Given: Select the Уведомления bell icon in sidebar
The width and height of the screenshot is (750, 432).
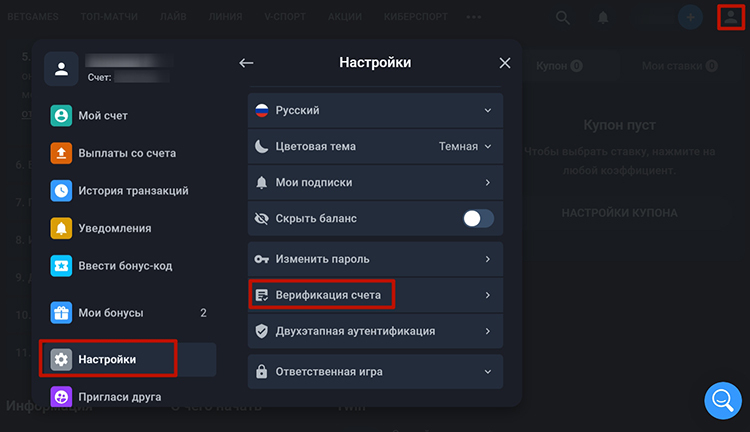Looking at the screenshot, I should tap(61, 228).
